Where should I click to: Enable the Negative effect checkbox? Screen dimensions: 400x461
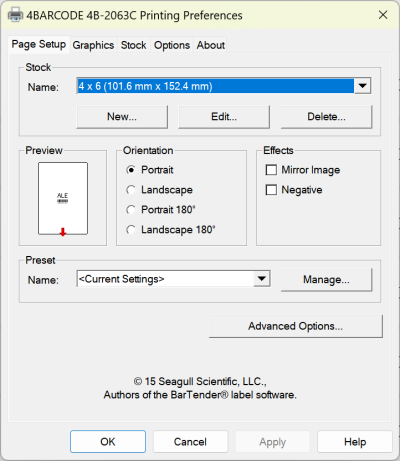pos(271,190)
